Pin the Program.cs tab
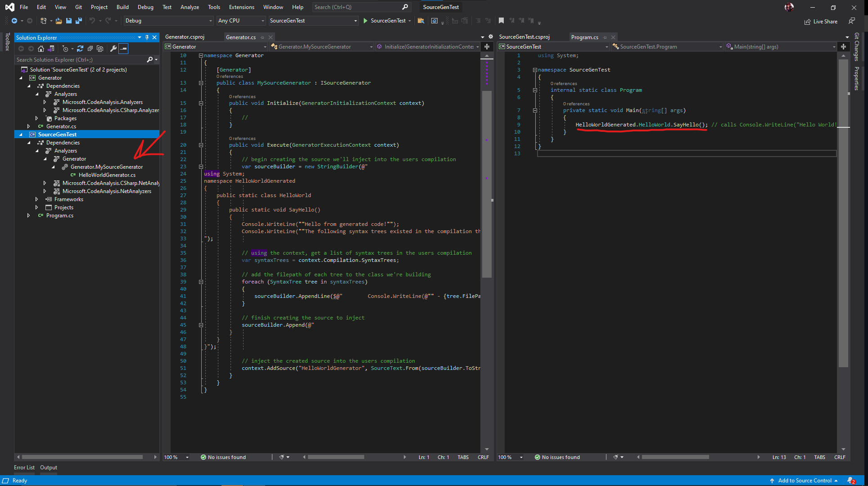This screenshot has width=868, height=486. 605,37
